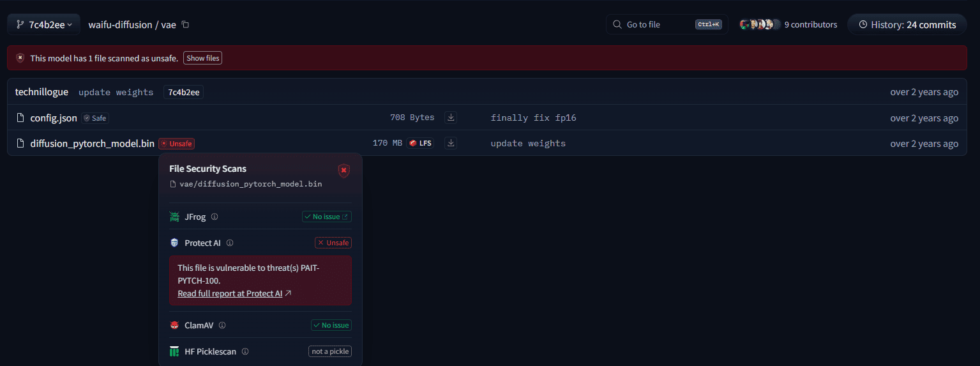Click the Safe badge on config.json
The width and height of the screenshot is (980, 366).
tap(95, 118)
